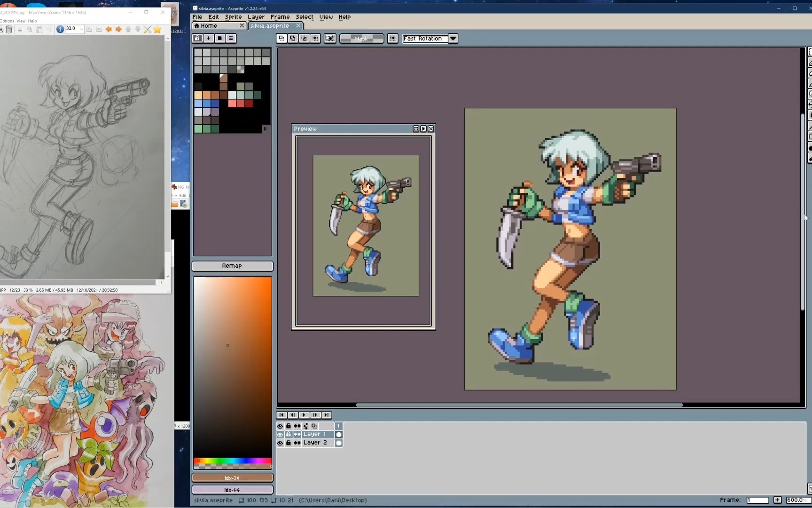Go to the last frame
Screen dimensions: 812x508
coord(327,415)
